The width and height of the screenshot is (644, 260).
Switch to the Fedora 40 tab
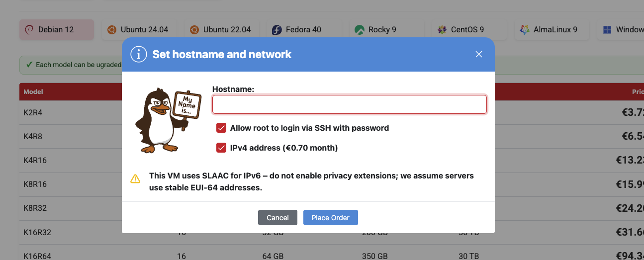tap(303, 30)
